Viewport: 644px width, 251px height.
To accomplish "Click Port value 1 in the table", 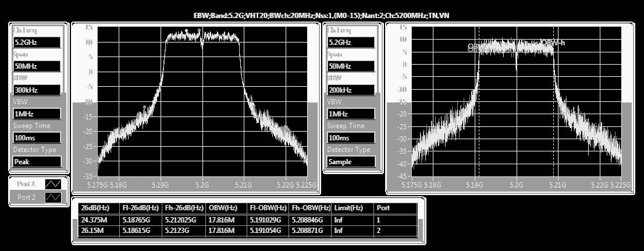I will tap(396, 220).
